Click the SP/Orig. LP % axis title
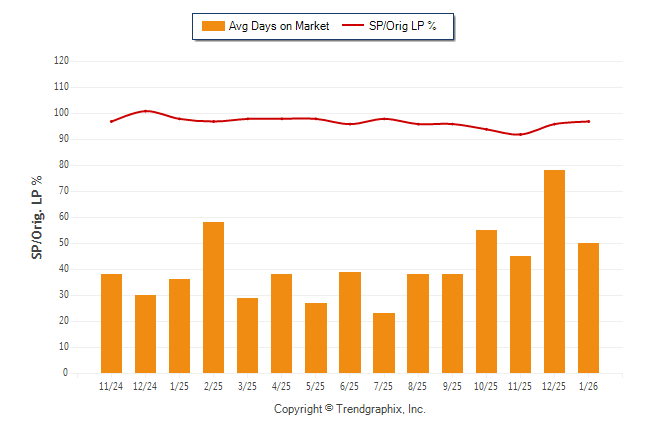 point(37,217)
